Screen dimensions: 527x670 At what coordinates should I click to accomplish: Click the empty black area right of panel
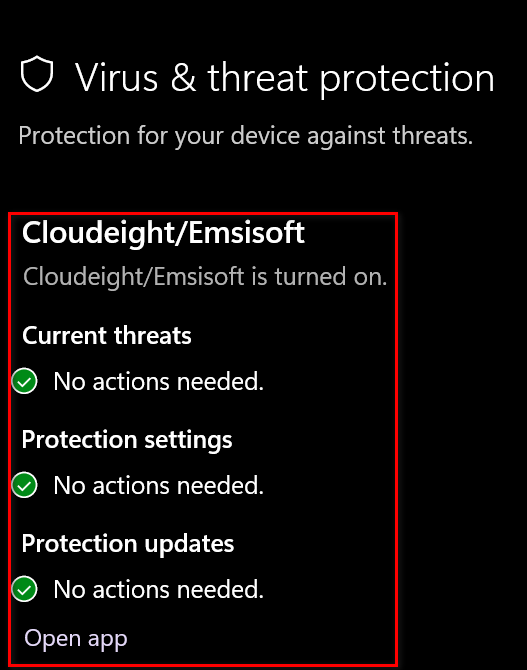462,439
